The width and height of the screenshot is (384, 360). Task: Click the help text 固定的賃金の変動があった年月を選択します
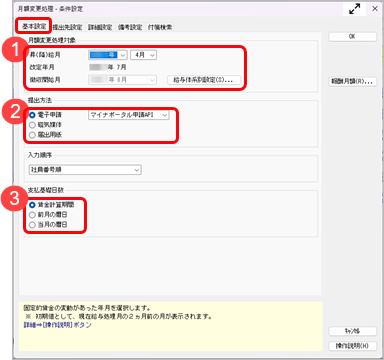(x=87, y=308)
